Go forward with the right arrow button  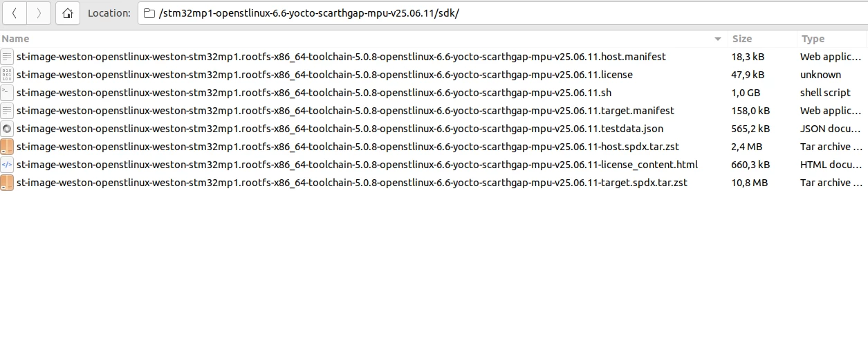click(x=39, y=13)
